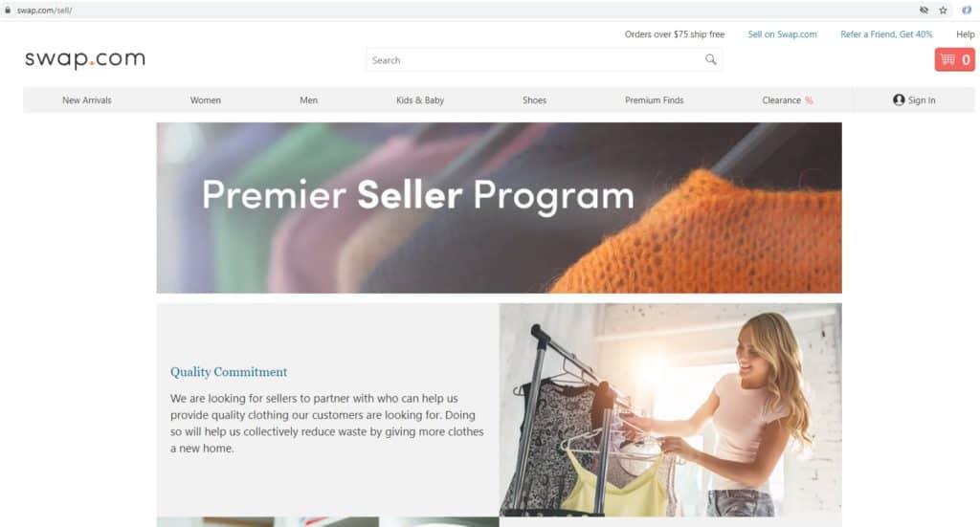
Task: Click the Sign In user icon
Action: pos(899,99)
